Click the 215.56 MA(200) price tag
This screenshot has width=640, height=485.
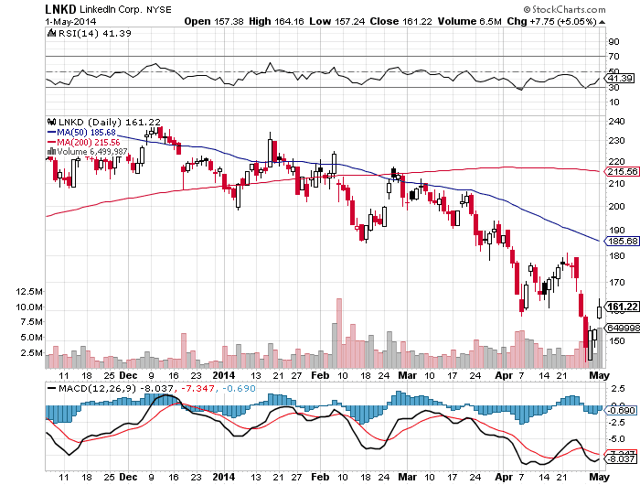pyautogui.click(x=622, y=172)
